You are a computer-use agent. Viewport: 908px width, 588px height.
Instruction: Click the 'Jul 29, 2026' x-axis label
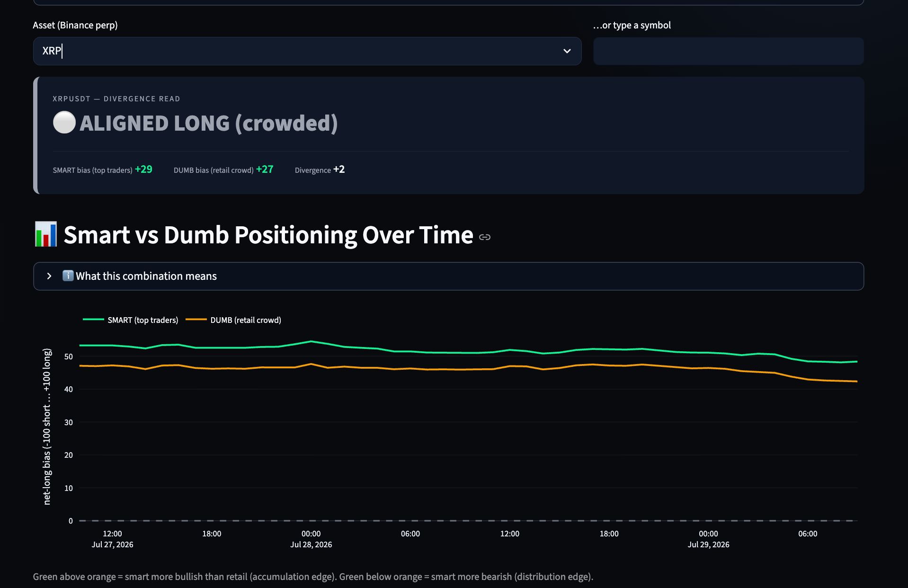[708, 544]
